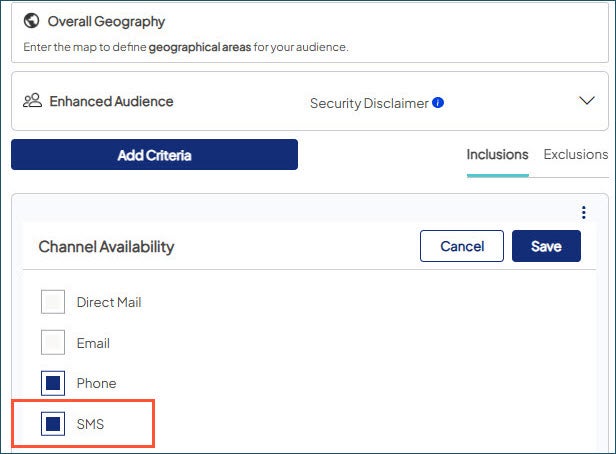Save the Channel Availability selection
This screenshot has height=454, width=616.
coord(546,246)
